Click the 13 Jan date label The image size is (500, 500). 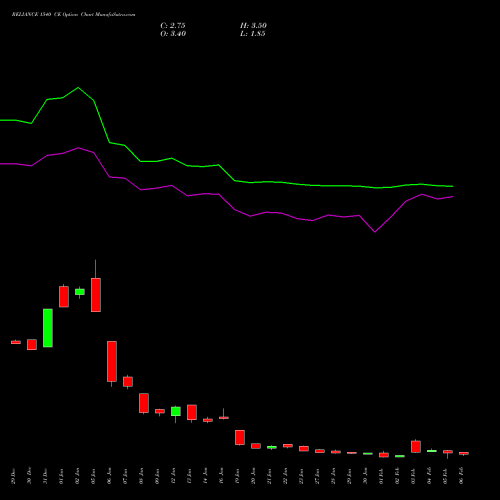point(189,476)
